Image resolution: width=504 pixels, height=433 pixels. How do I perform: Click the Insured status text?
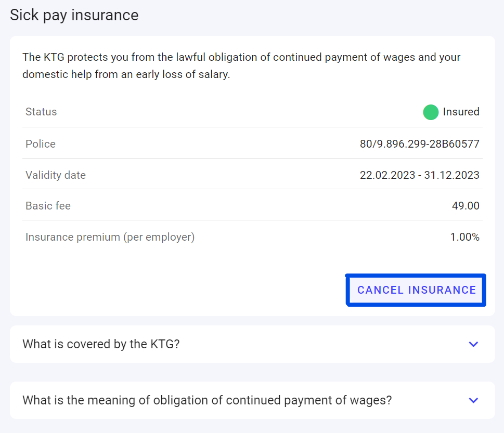[461, 112]
